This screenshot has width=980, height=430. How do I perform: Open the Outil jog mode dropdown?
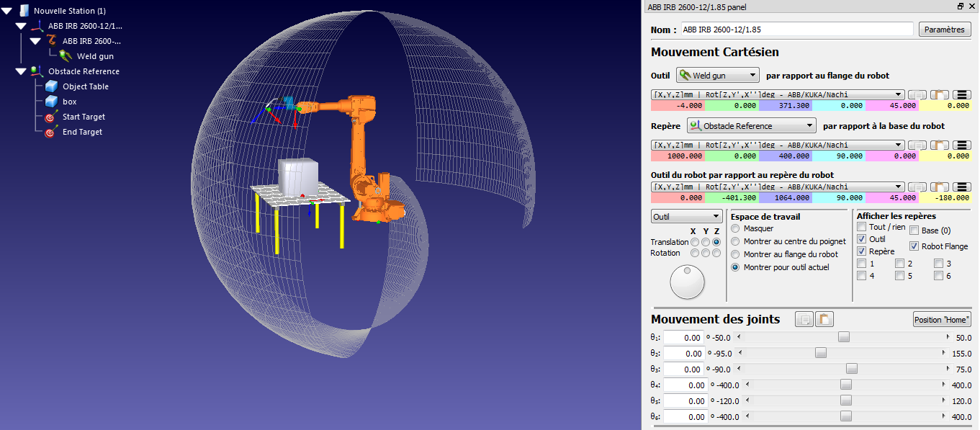point(686,216)
